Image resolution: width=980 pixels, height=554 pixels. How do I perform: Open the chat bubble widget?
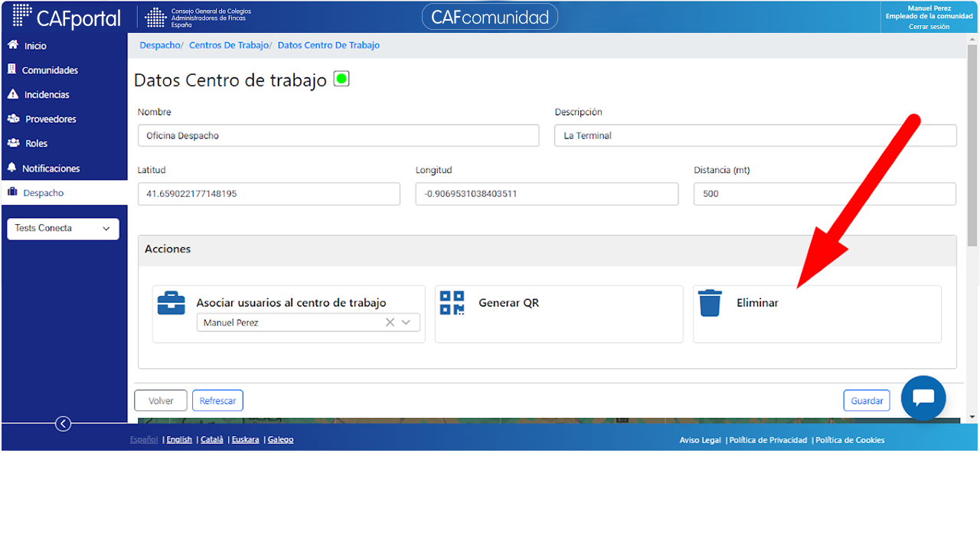923,398
